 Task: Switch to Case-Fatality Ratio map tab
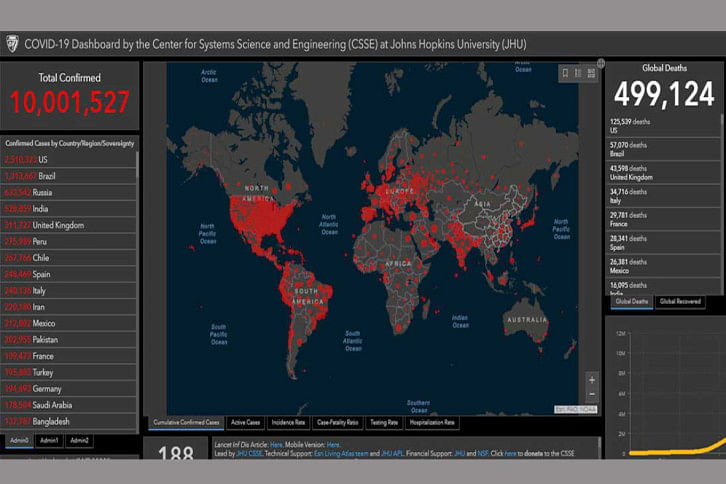[338, 422]
